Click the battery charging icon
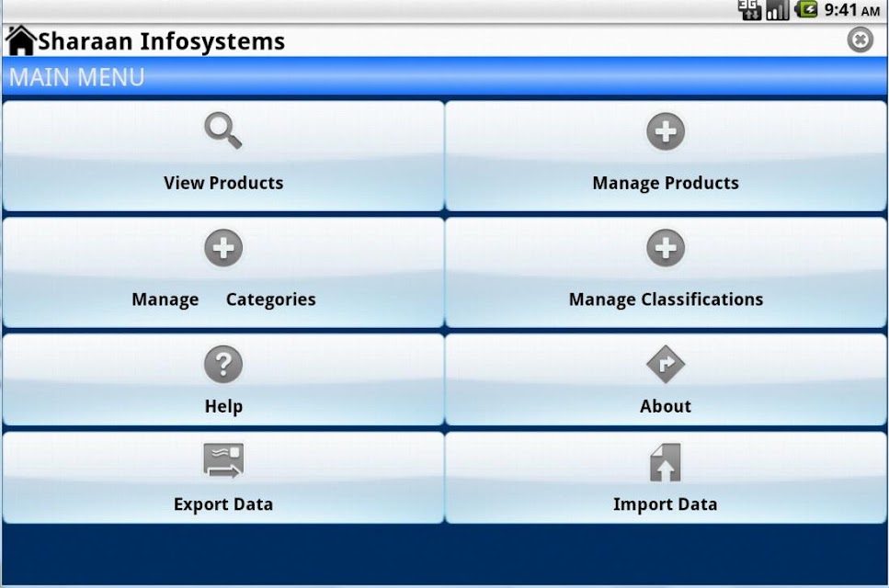The width and height of the screenshot is (889, 588). 805,9
